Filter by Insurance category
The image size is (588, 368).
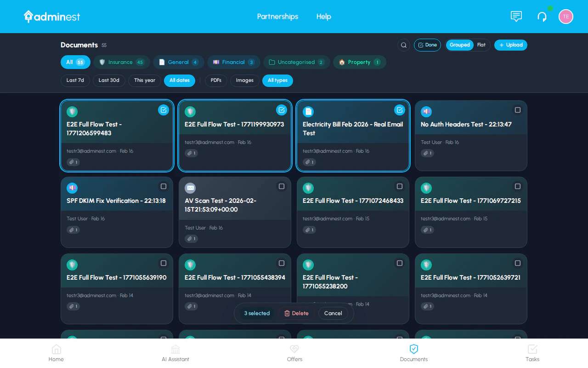122,62
